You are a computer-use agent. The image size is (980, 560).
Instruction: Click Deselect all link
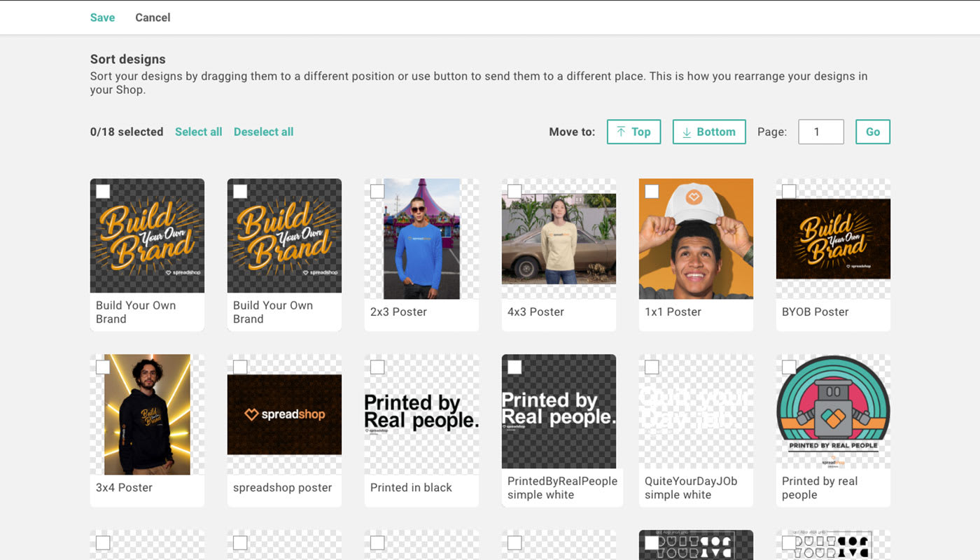(x=263, y=132)
